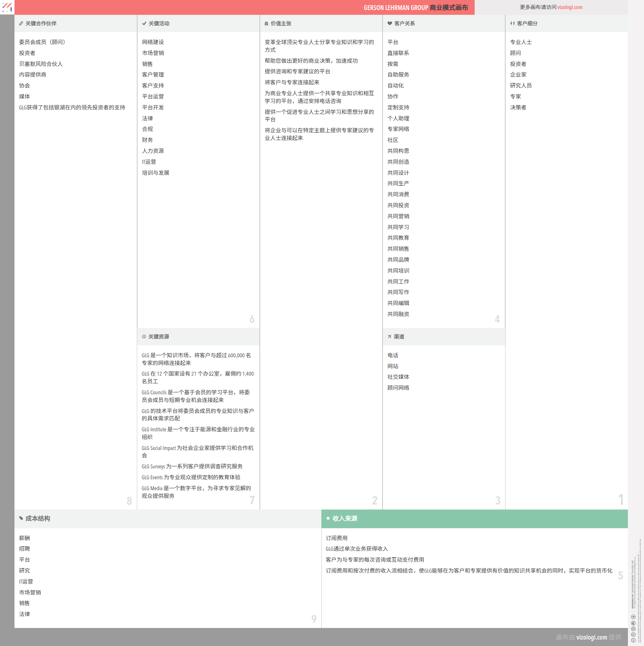Screen dimensions: 644x646
Task: Open the vizologi.com link at top right
Action: tap(570, 7)
